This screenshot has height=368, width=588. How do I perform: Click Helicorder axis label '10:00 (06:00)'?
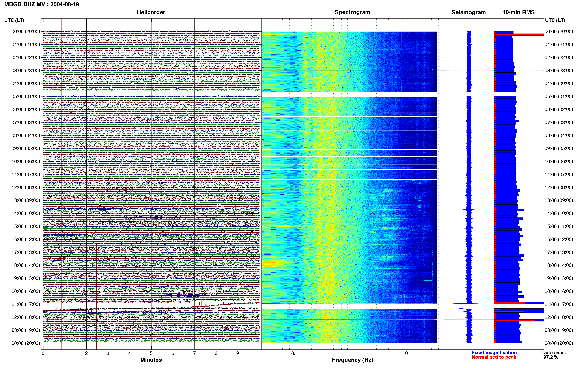click(x=26, y=161)
